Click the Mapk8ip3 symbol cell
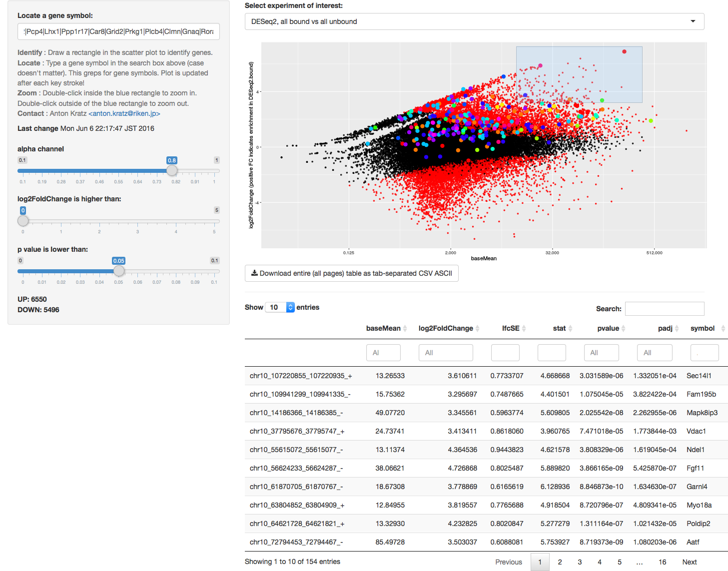Viewport: 728px width, 571px height. (702, 413)
